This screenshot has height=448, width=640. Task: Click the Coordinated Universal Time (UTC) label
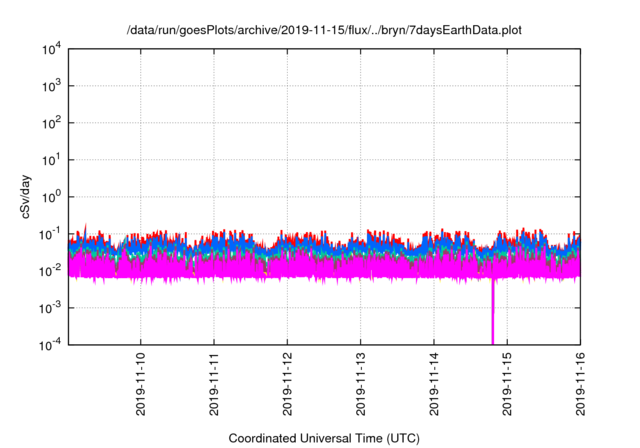click(x=324, y=438)
